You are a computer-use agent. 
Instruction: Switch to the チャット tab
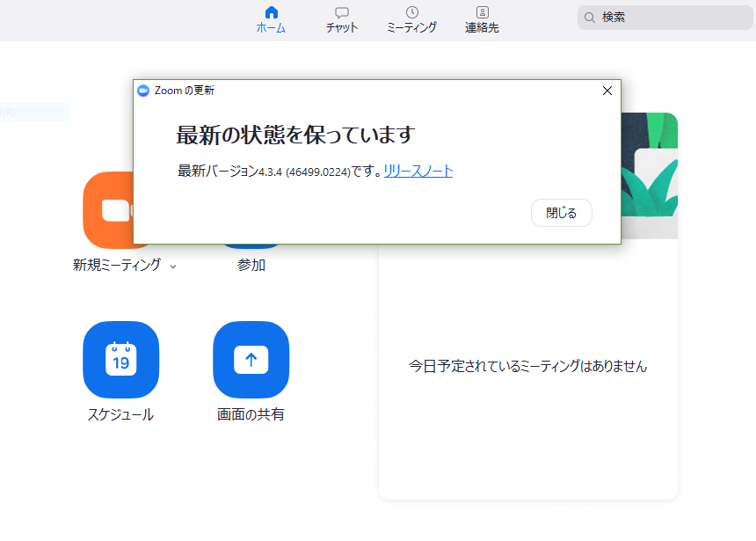[342, 19]
